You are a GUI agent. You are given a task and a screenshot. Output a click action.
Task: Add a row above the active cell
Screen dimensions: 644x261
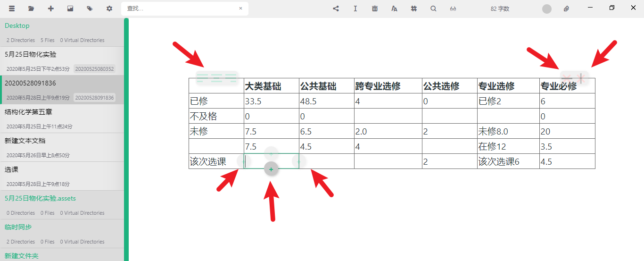(x=271, y=153)
